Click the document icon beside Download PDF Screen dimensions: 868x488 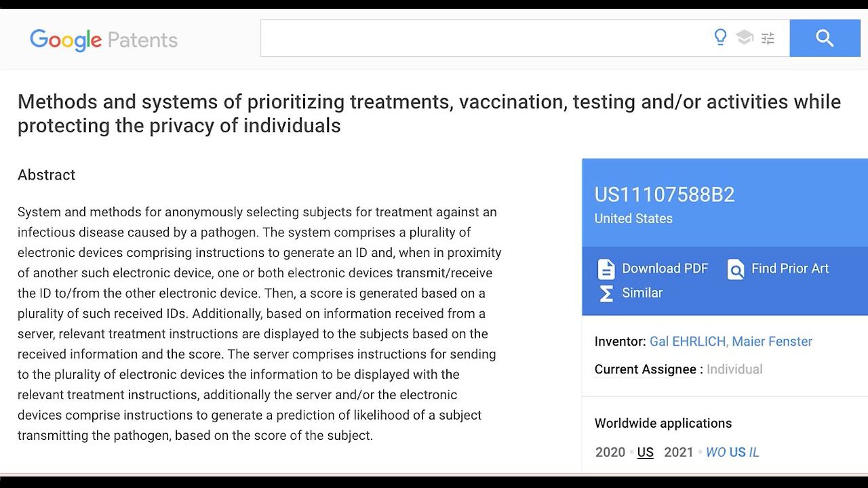606,269
